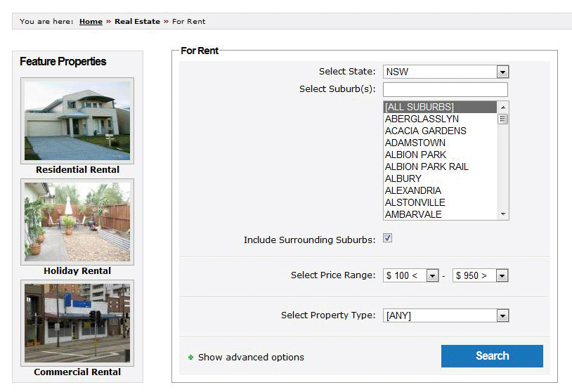
Task: Expand the Select Property Type dropdown
Action: click(x=446, y=316)
